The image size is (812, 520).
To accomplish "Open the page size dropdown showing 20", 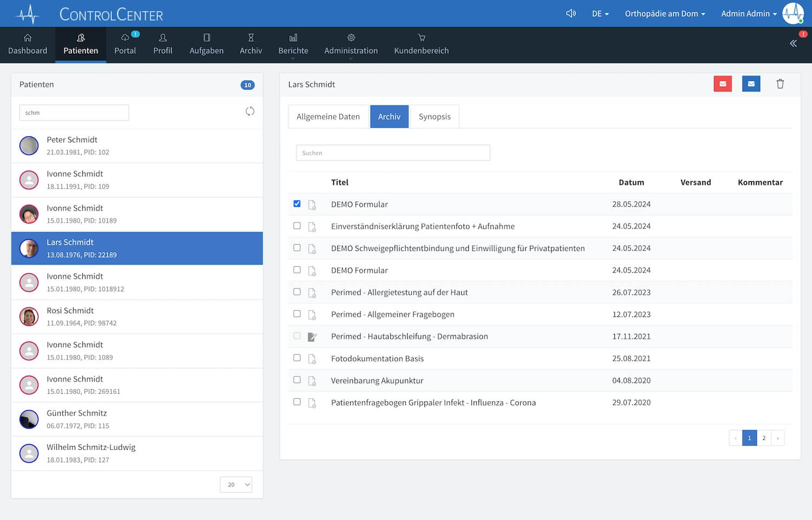I will click(236, 484).
